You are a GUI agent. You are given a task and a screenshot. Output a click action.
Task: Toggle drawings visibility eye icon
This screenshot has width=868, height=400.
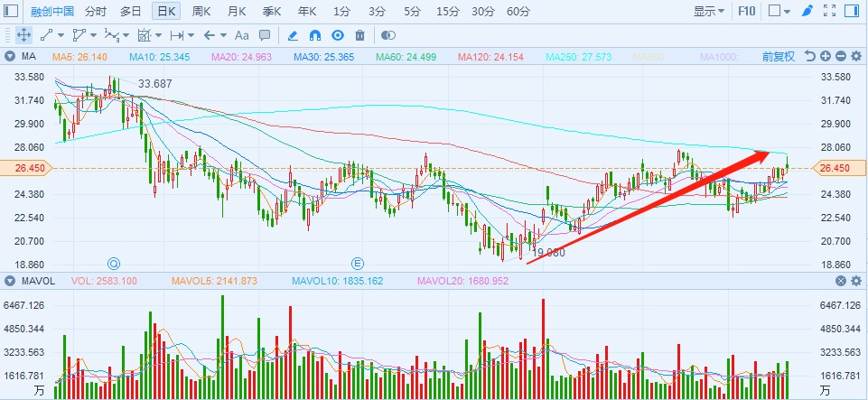pos(338,35)
